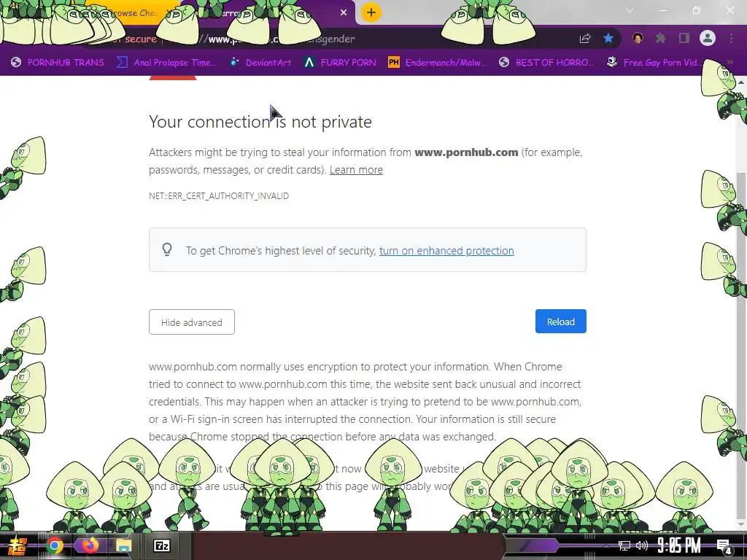Open the share this page icon
The image size is (747, 560).
tap(584, 39)
